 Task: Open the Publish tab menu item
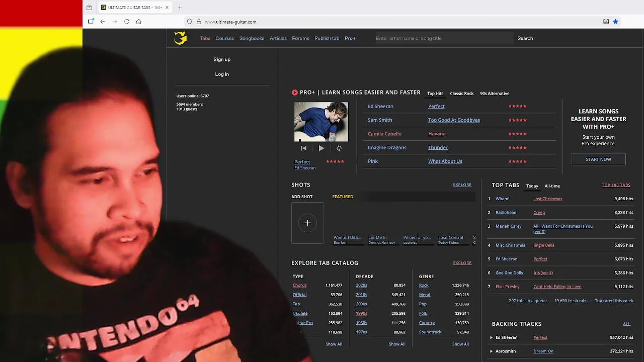[x=327, y=38]
